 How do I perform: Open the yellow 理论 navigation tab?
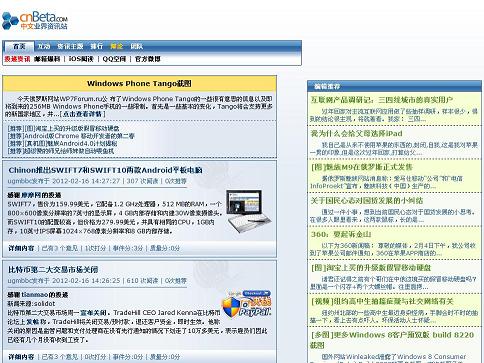117,46
